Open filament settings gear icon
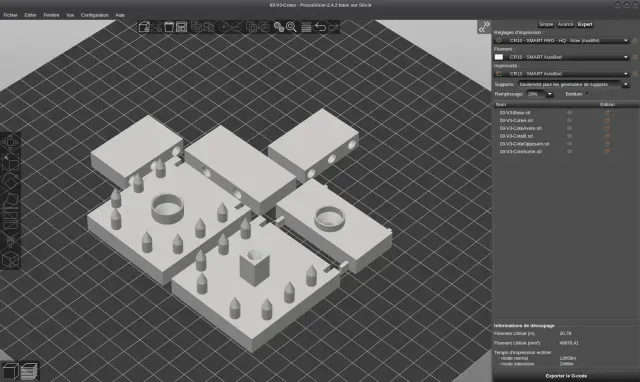The height and width of the screenshot is (382, 640). [x=635, y=57]
